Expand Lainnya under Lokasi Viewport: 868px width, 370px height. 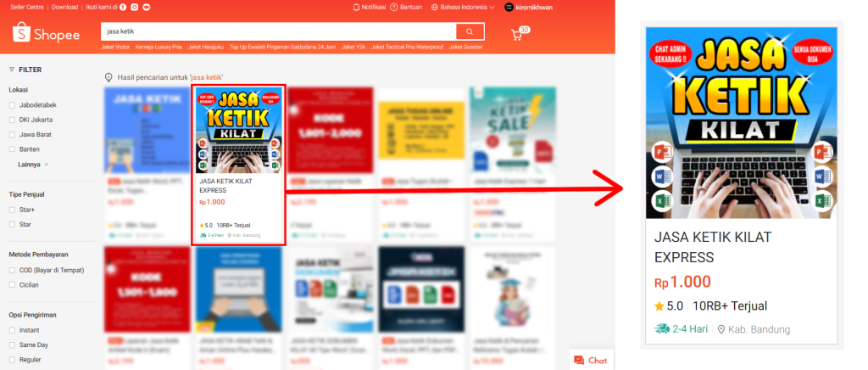point(33,165)
